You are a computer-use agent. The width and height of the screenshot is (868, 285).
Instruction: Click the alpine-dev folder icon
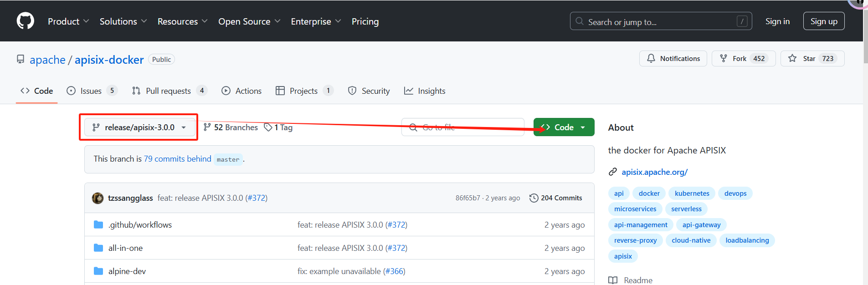click(98, 271)
